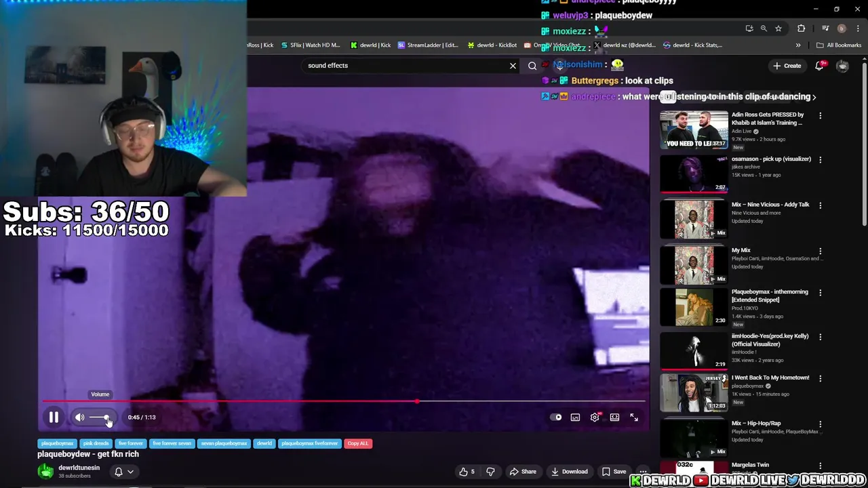Click the dewrldtunesin channel avatar
Image resolution: width=868 pixels, height=488 pixels.
pos(45,472)
